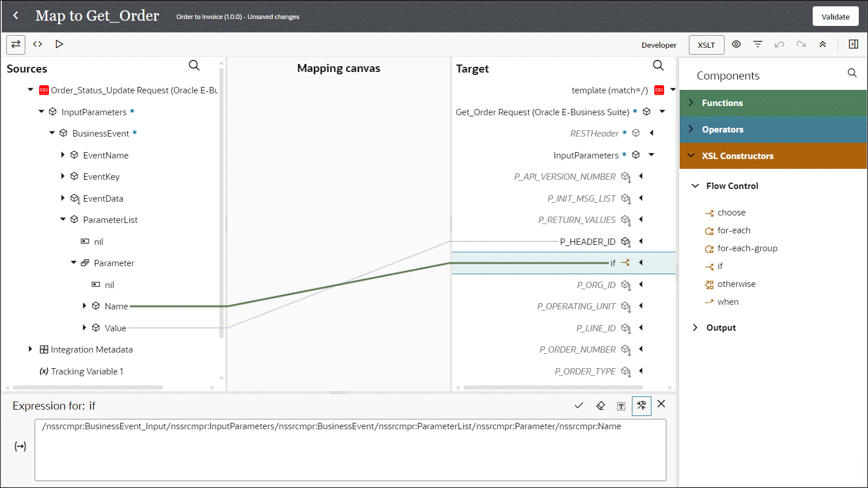Click the maximize double-chevron icon

click(822, 44)
